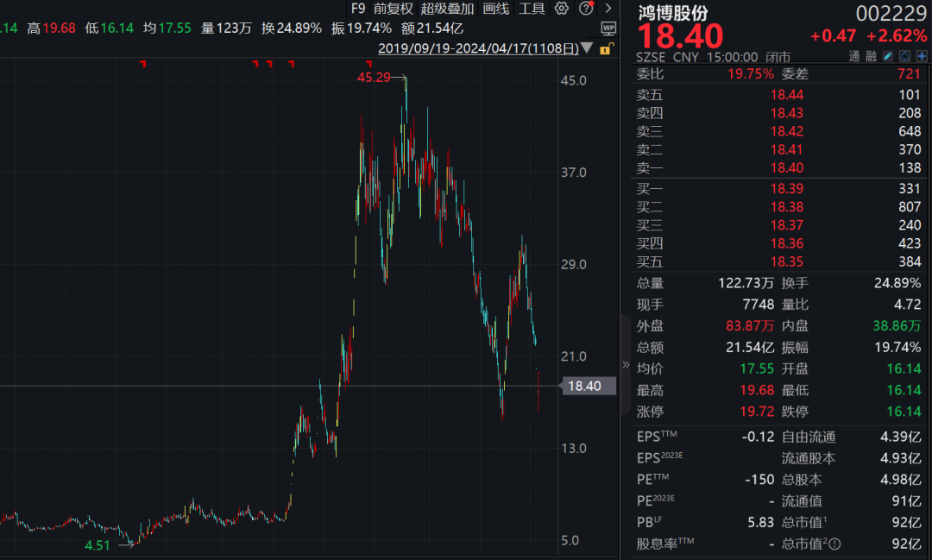Click the right arrow at toolbar end
Image resolution: width=932 pixels, height=560 pixels.
point(608,9)
